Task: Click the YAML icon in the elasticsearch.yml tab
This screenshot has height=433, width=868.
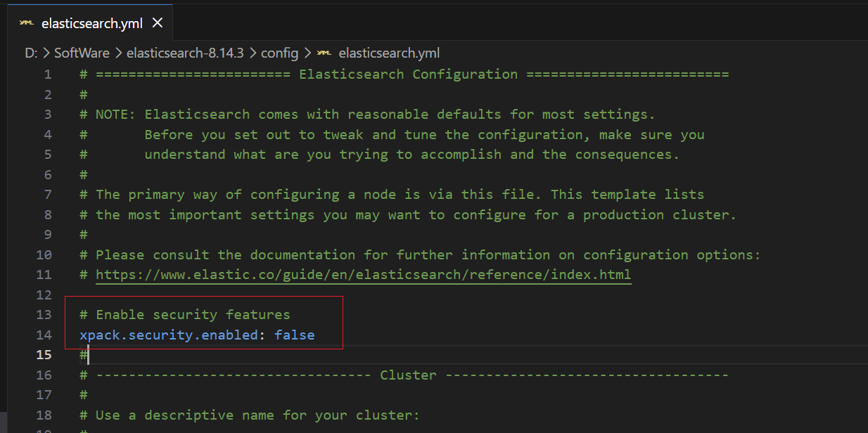Action: click(26, 22)
